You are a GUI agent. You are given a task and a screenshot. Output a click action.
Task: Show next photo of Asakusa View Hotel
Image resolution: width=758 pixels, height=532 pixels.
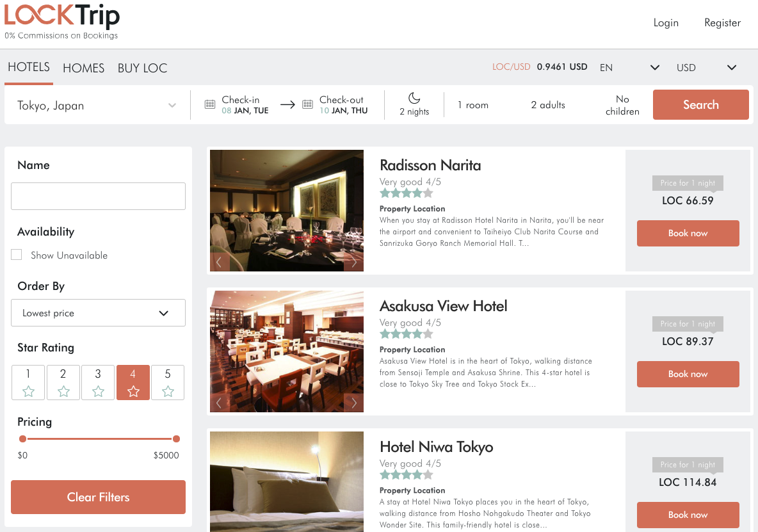click(354, 403)
